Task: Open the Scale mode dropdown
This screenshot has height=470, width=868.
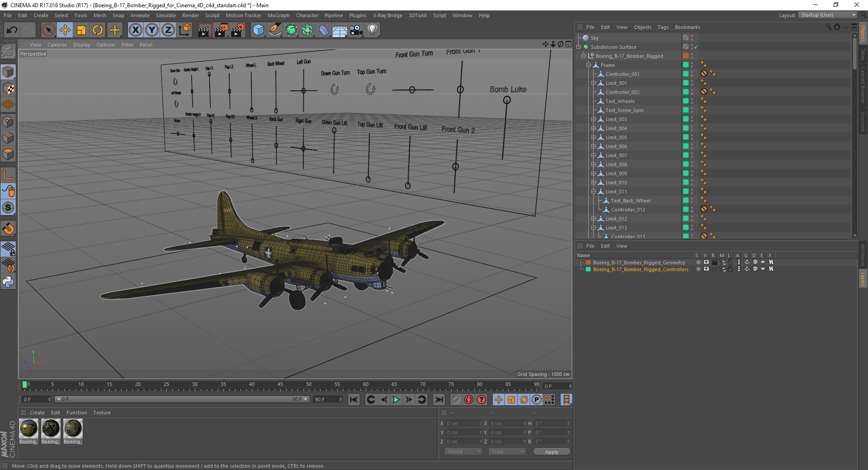Action: click(x=507, y=451)
